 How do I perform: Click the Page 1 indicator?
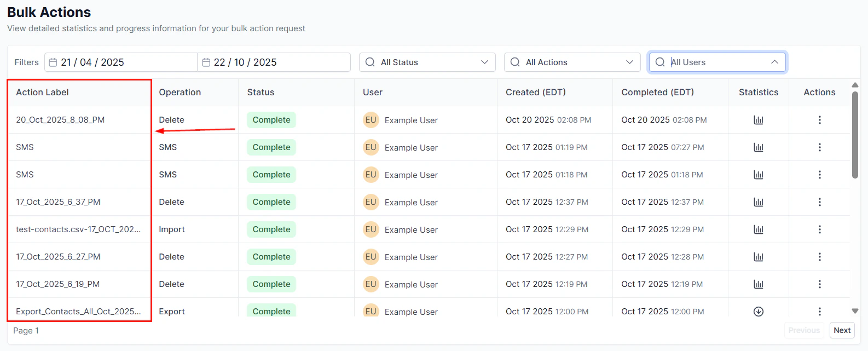[26, 331]
